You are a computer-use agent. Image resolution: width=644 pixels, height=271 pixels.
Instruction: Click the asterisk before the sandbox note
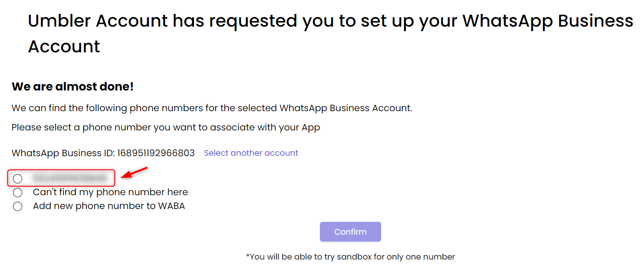point(248,256)
